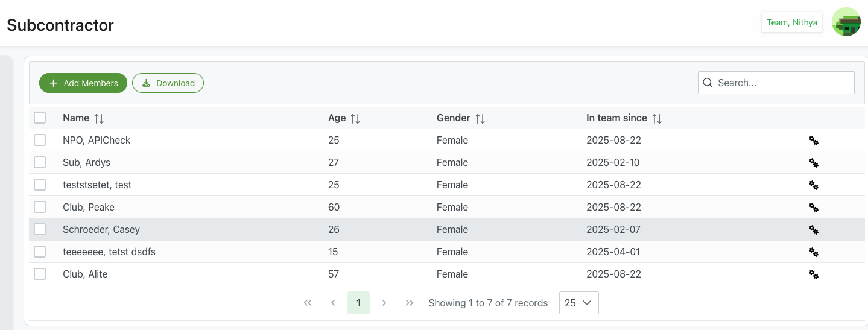Click gears icon in Schroeder, Casey row
868x330 pixels.
click(x=814, y=230)
